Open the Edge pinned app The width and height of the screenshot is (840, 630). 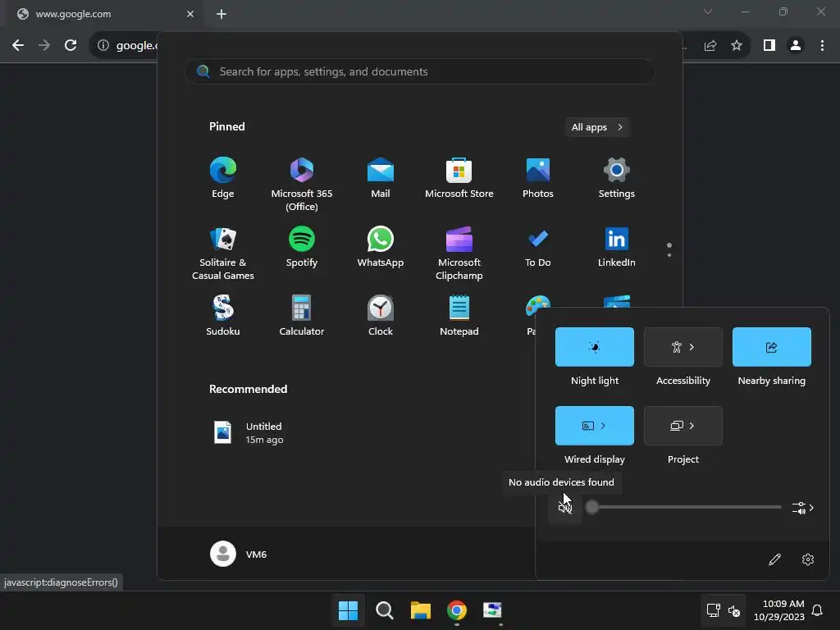[x=223, y=178]
